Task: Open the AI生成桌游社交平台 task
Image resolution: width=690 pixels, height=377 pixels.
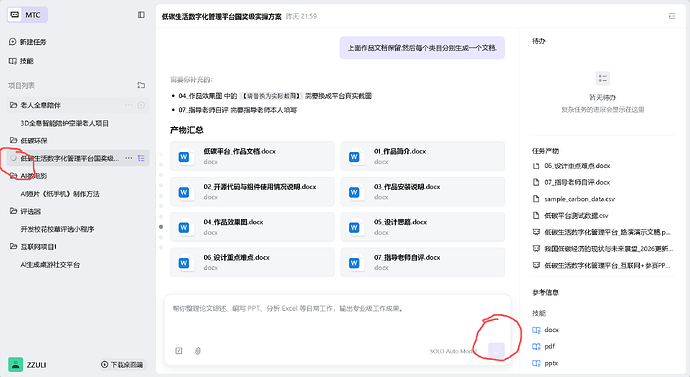Action: (50, 265)
